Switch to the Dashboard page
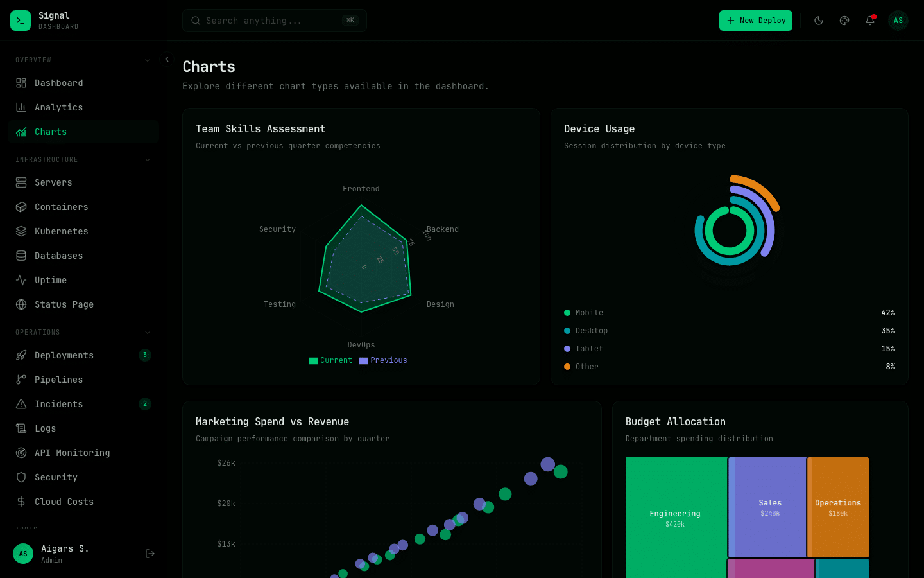 [59, 83]
